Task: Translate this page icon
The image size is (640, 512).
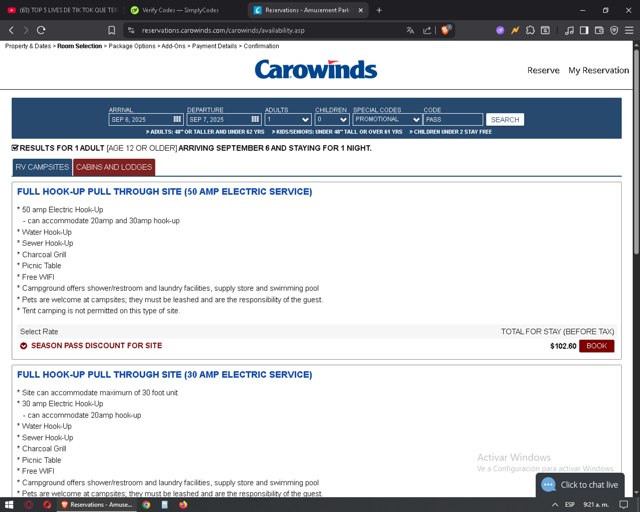Action: tap(410, 30)
